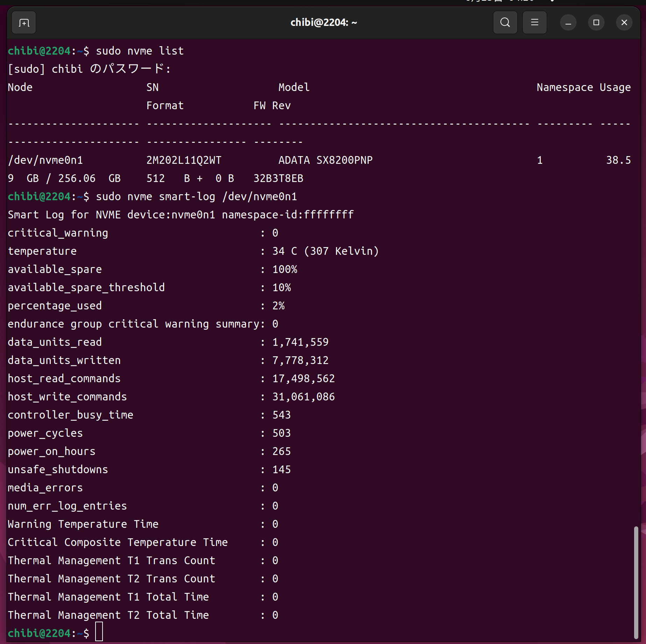Click the model name ADATA SX8200PNP
Image resolution: width=646 pixels, height=644 pixels.
coord(325,160)
